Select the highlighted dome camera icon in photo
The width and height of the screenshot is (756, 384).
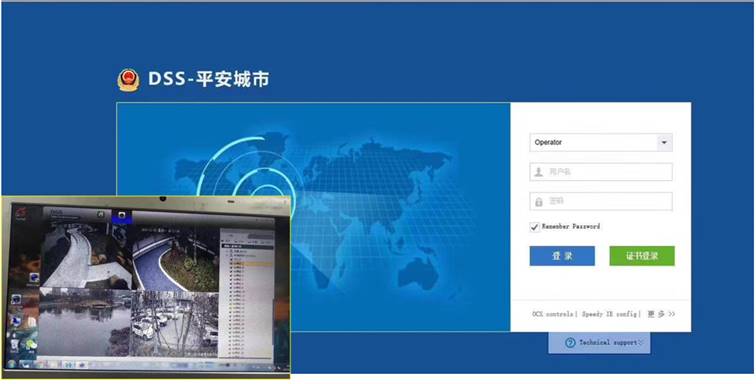point(122,216)
